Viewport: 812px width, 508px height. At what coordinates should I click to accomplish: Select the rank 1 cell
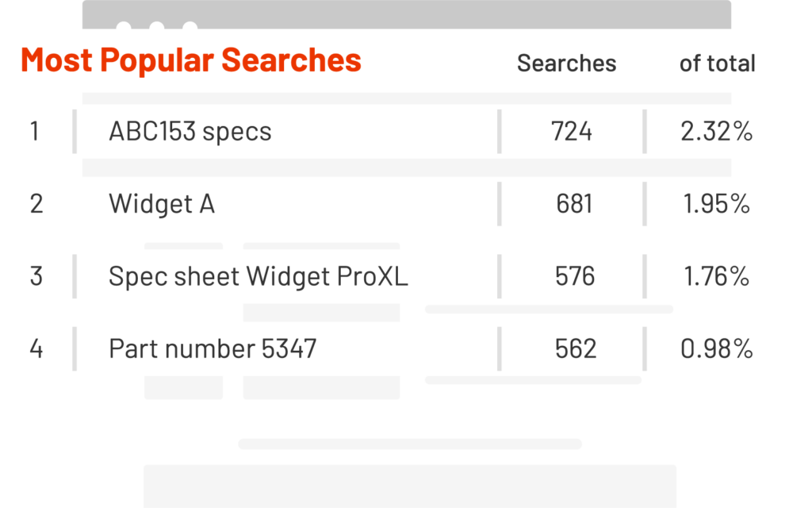tap(34, 131)
